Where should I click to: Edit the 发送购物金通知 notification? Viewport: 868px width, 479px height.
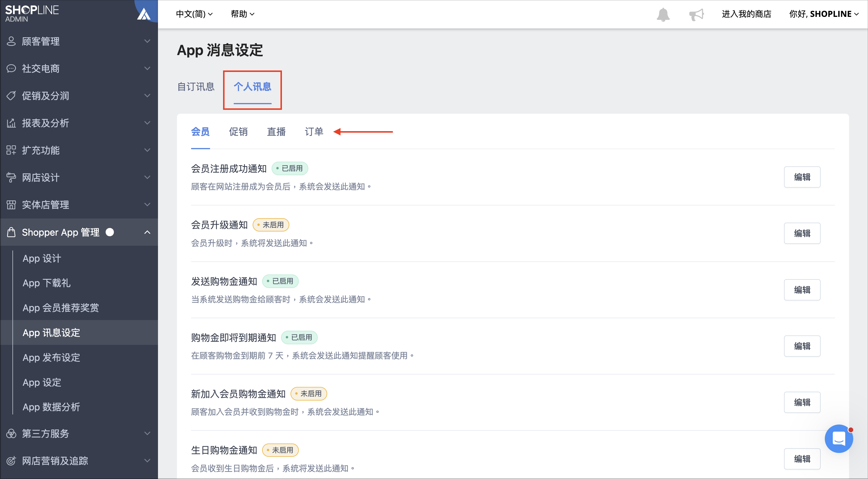[802, 290]
